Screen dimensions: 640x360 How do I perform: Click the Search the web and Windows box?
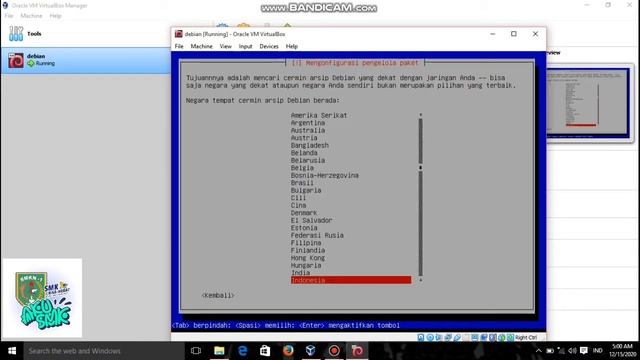click(x=104, y=351)
